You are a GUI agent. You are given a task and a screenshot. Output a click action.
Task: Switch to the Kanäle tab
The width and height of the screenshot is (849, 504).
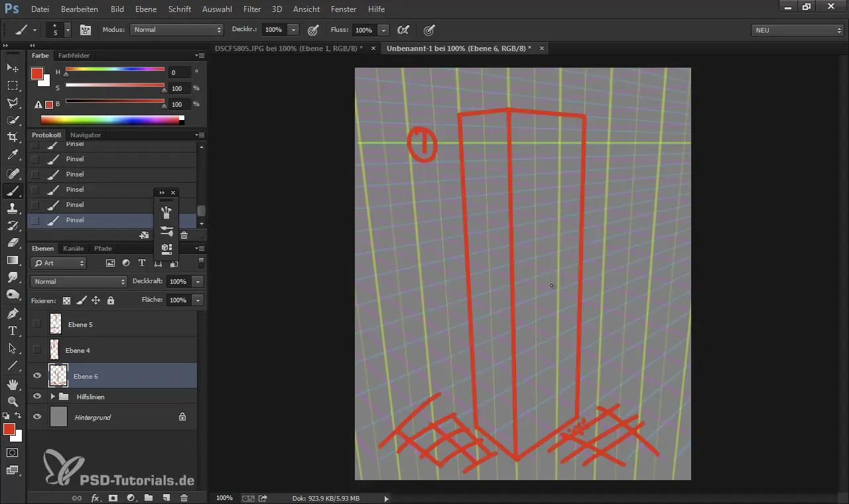pyautogui.click(x=74, y=249)
